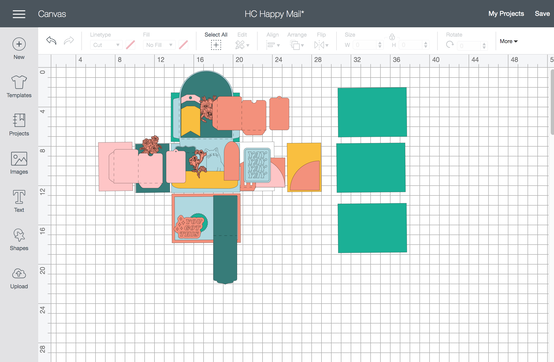Open the Projects panel

coord(19,125)
